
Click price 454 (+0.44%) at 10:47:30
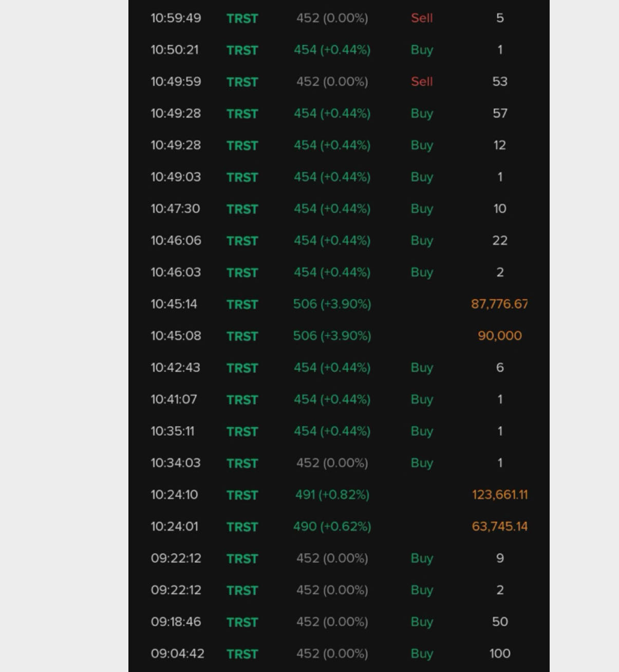332,209
